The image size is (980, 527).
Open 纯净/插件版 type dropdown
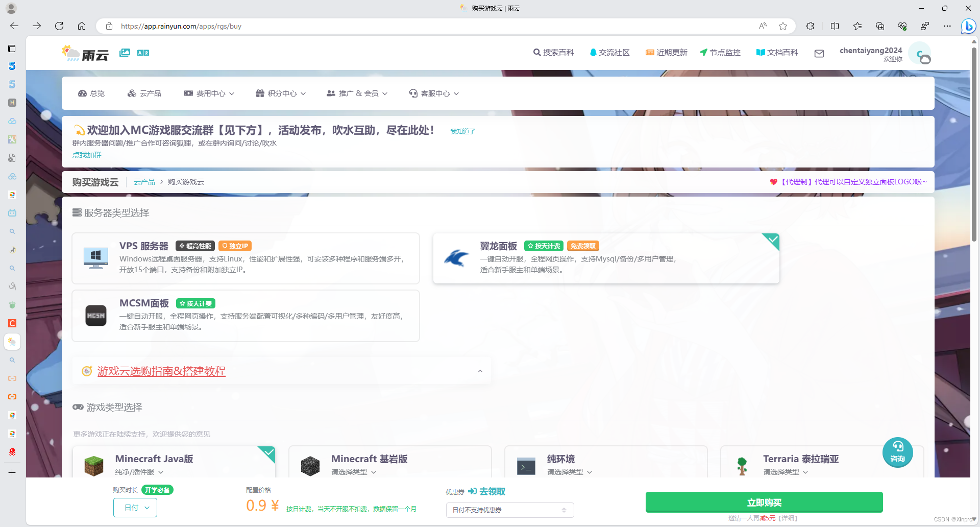tap(139, 472)
